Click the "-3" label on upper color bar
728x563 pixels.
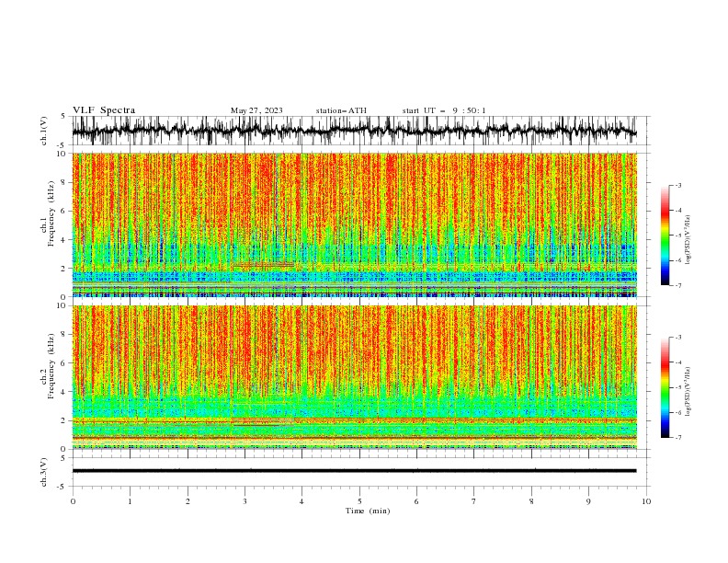click(x=678, y=185)
